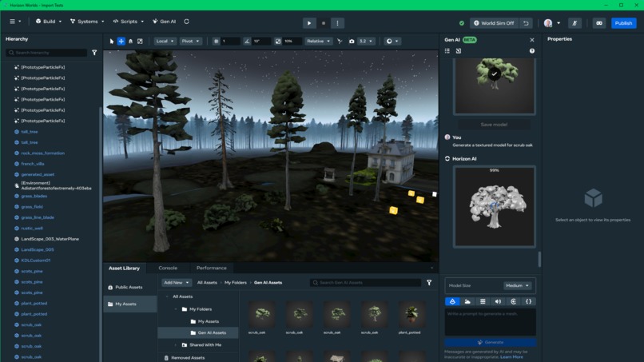644x362 pixels.
Task: Click the mesh prompt text box
Action: pos(491,322)
